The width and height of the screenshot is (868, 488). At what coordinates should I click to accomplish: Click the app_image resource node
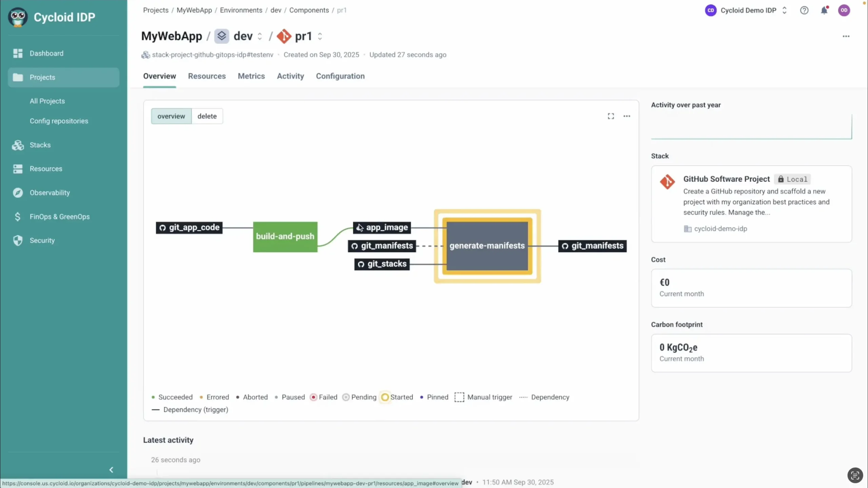click(382, 227)
